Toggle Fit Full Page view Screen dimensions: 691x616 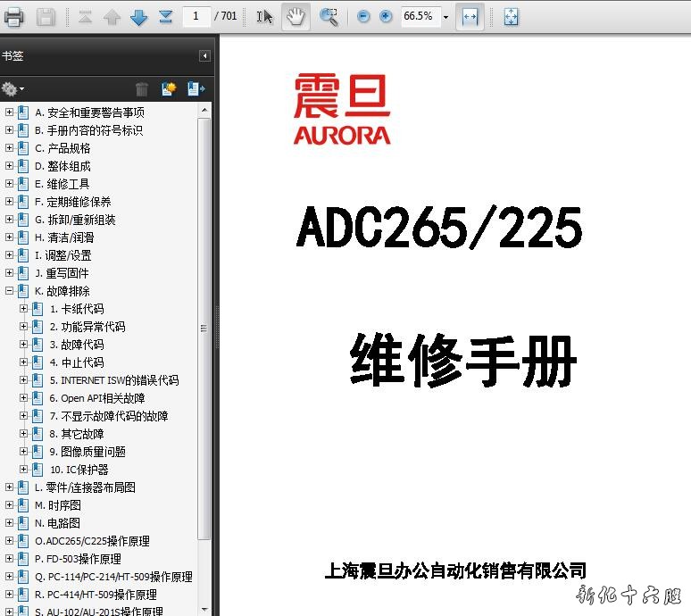[511, 16]
